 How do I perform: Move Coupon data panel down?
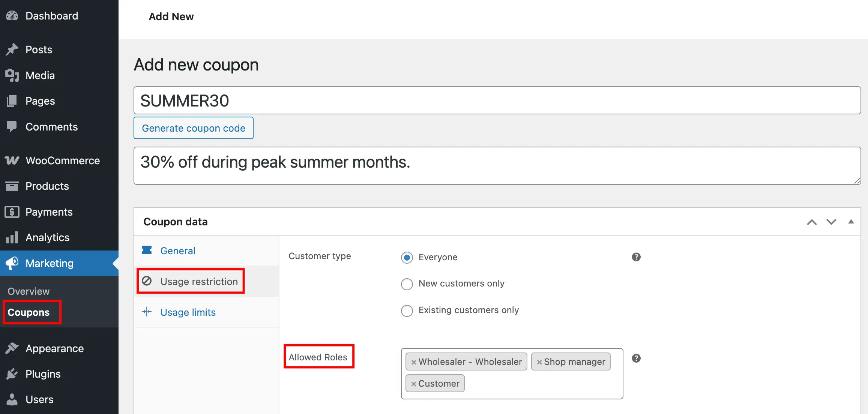(831, 222)
